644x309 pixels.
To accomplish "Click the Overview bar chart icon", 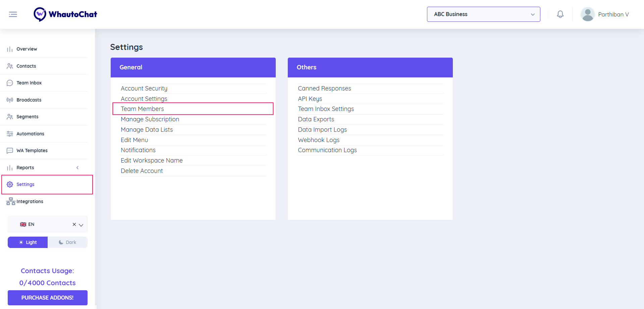I will click(x=10, y=49).
